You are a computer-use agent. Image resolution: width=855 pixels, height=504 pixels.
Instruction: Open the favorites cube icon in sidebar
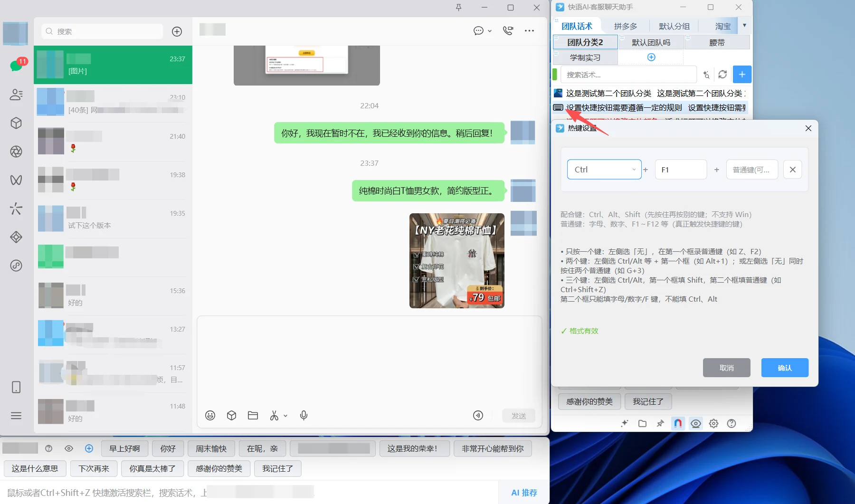(16, 123)
